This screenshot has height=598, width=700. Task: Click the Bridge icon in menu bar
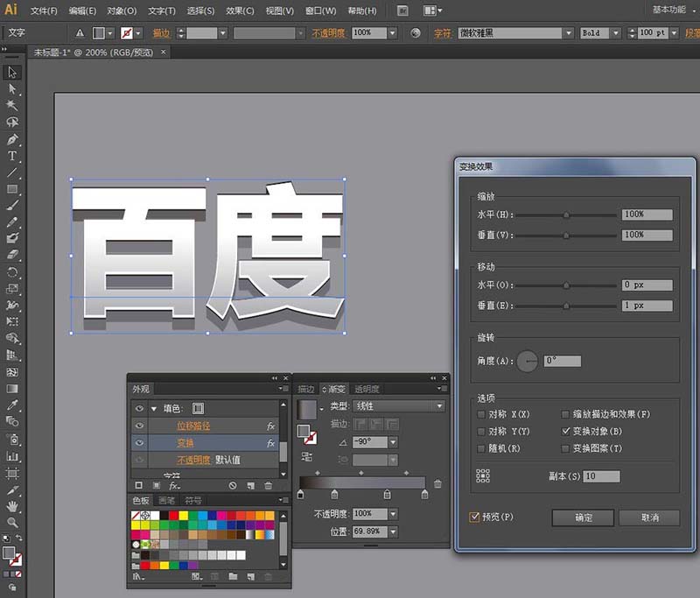pyautogui.click(x=402, y=11)
